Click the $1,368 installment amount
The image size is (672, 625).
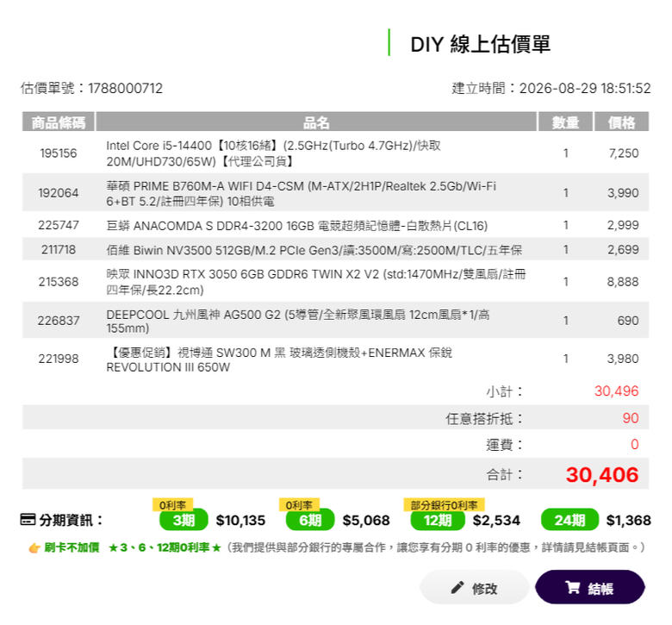[628, 521]
